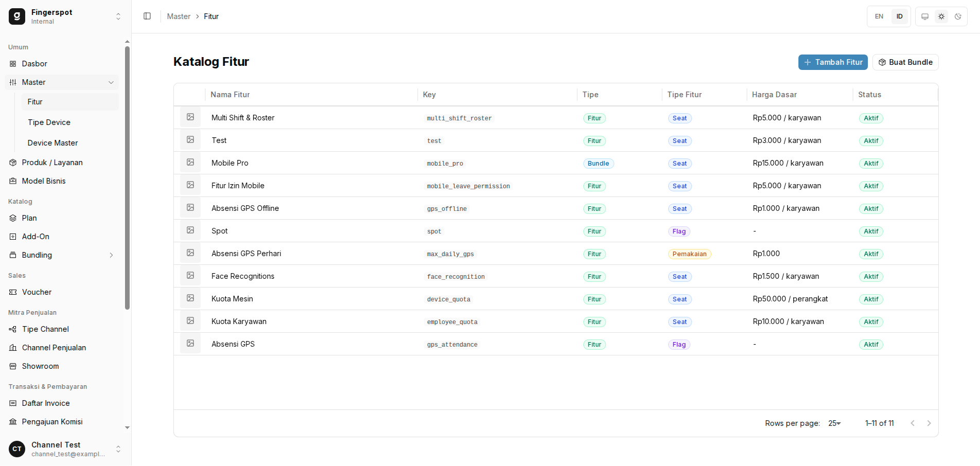
Task: Click image icon for Multi Shift & Roster
Action: click(190, 117)
